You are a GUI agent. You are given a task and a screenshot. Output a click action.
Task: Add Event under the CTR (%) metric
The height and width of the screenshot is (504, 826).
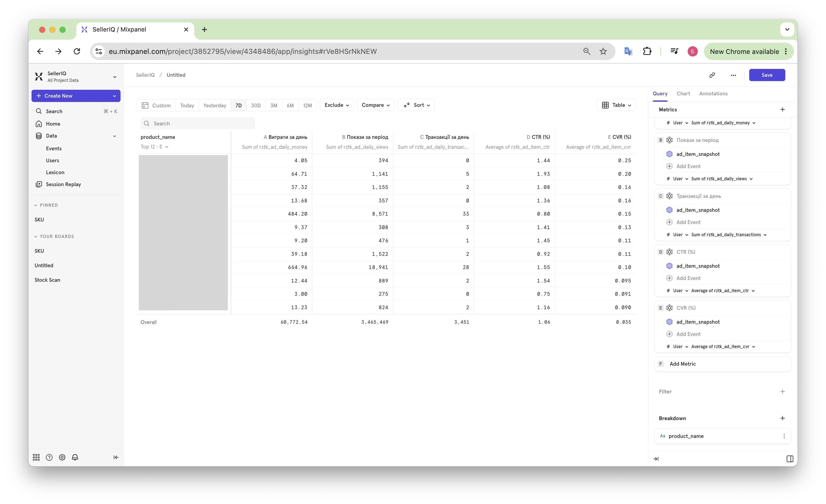[x=688, y=278]
